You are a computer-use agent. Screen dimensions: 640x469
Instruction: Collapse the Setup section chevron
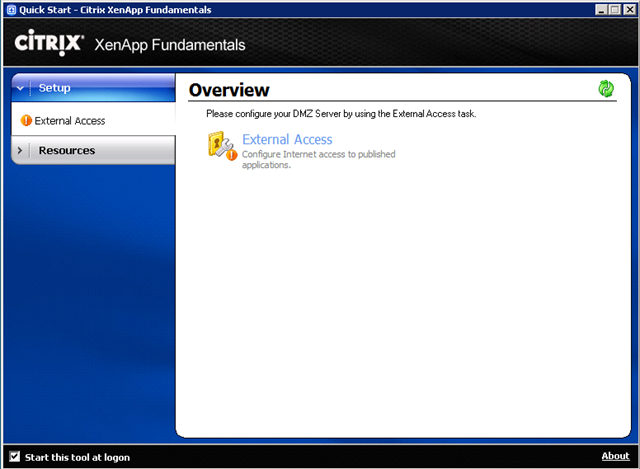[x=20, y=88]
